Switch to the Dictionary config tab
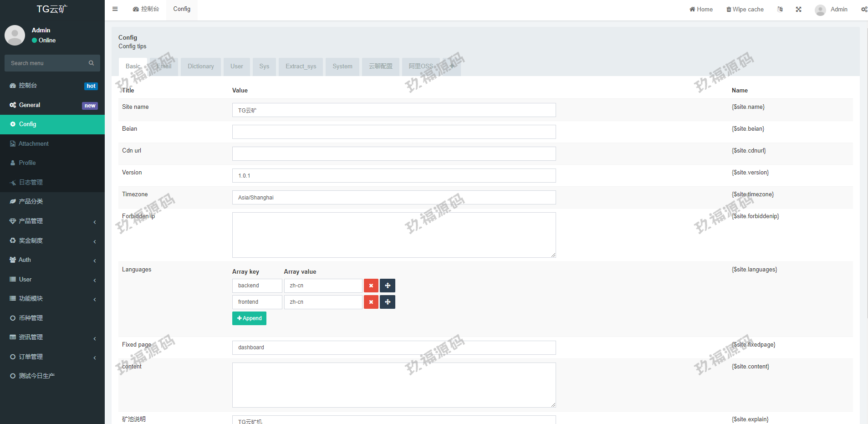This screenshot has width=868, height=424. pos(200,66)
